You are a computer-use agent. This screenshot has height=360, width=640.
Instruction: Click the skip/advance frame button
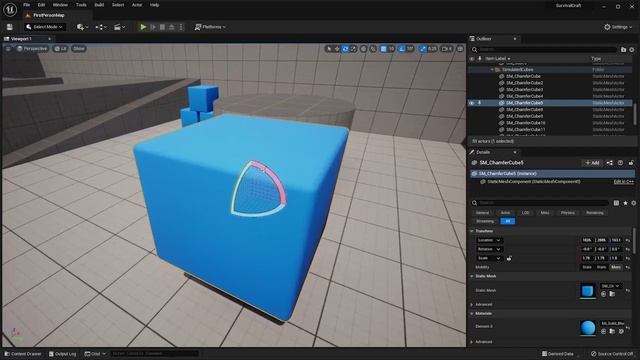(153, 27)
